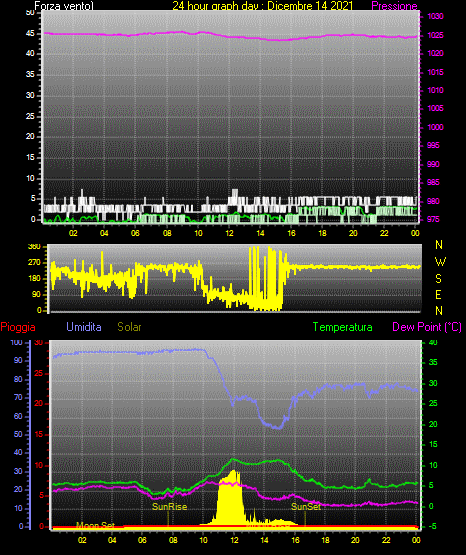Screen dimensions: 466x555
Task: Click the 12 hour tick under wind graph
Action: [x=230, y=233]
